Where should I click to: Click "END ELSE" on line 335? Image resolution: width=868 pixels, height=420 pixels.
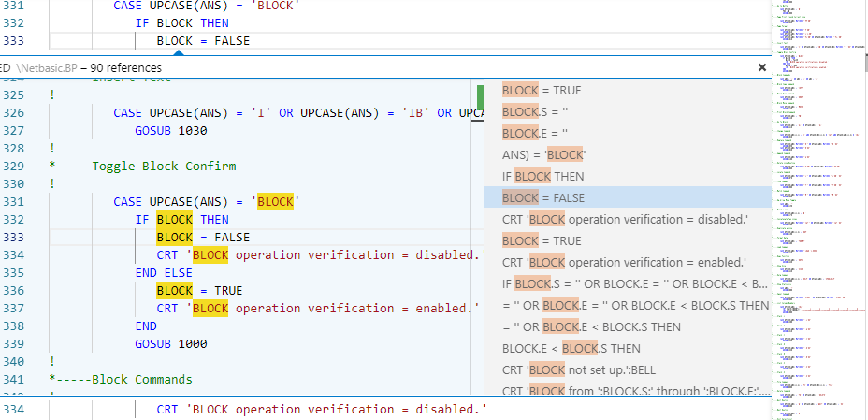[164, 273]
